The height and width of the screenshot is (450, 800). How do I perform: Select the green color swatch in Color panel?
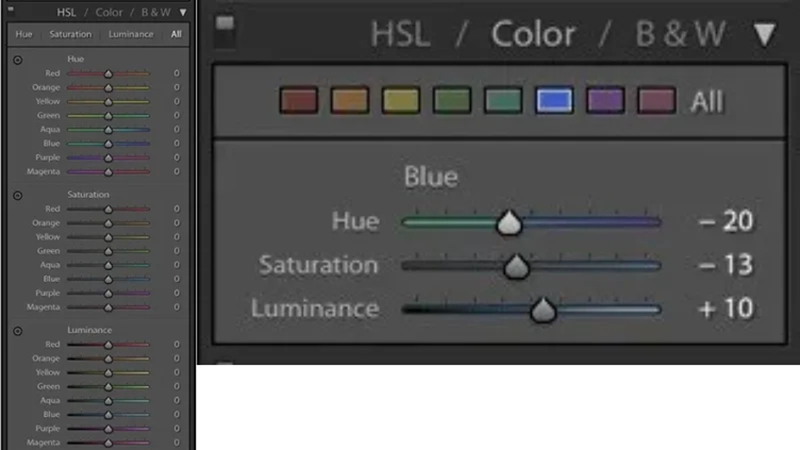[452, 100]
